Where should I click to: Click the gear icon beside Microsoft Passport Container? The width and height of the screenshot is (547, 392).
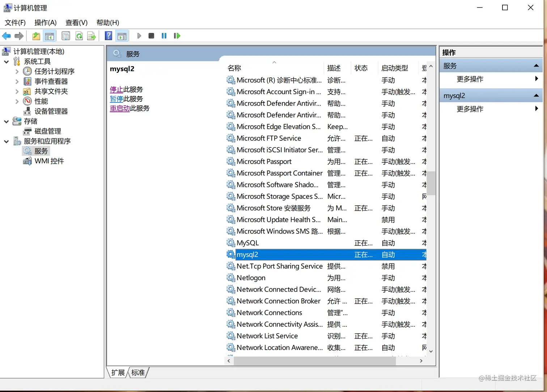click(231, 173)
